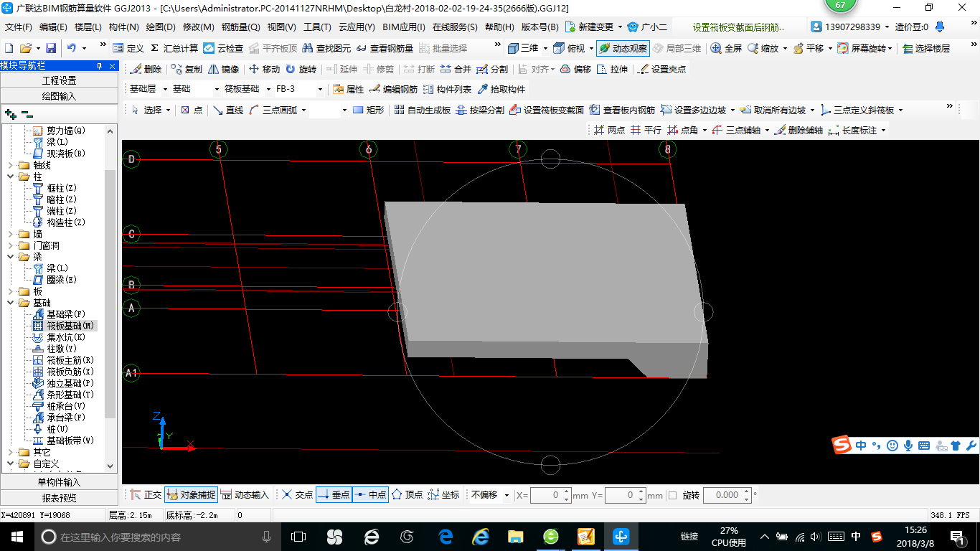Toggle 动态输入 dynamic input
This screenshot has width=980, height=551.
pyautogui.click(x=245, y=495)
